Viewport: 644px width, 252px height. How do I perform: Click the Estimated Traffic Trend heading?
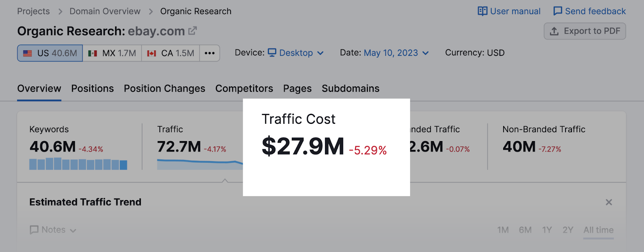click(x=85, y=202)
